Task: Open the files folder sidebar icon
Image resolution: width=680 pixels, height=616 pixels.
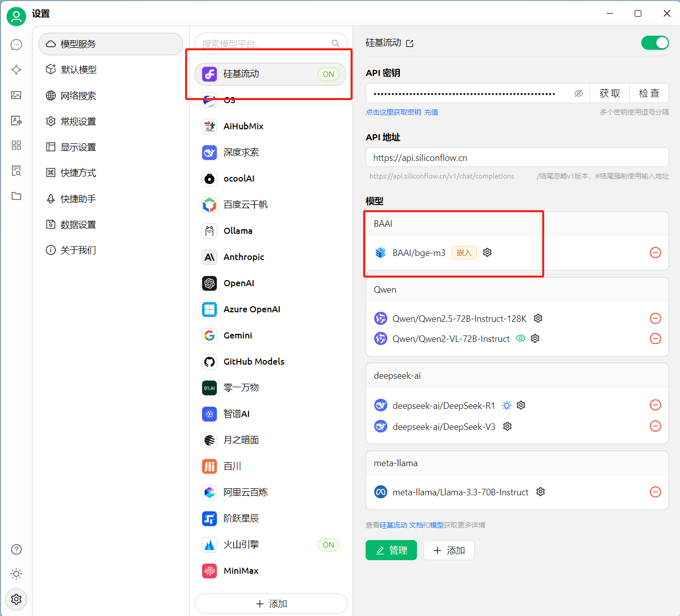Action: [x=16, y=196]
